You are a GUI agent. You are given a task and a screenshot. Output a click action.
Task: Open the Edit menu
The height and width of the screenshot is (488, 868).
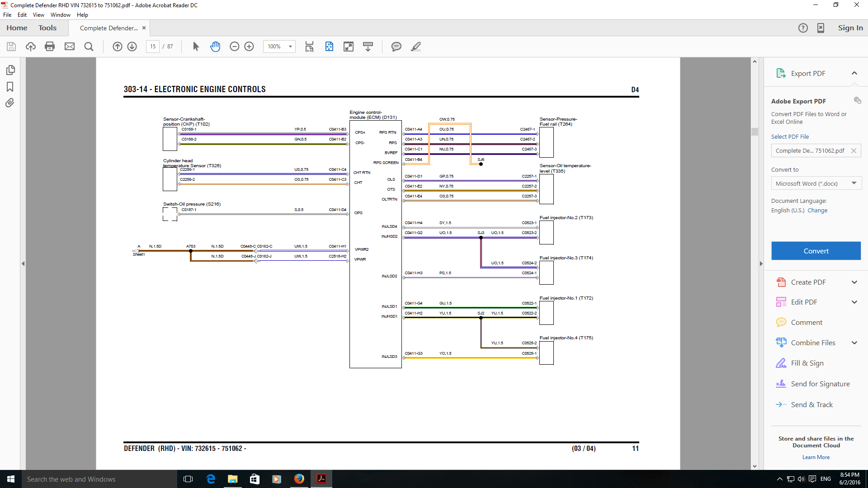[x=22, y=15]
